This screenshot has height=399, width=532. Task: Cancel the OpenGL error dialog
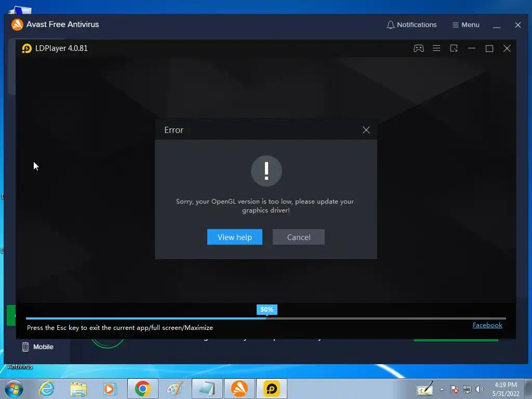[299, 237]
